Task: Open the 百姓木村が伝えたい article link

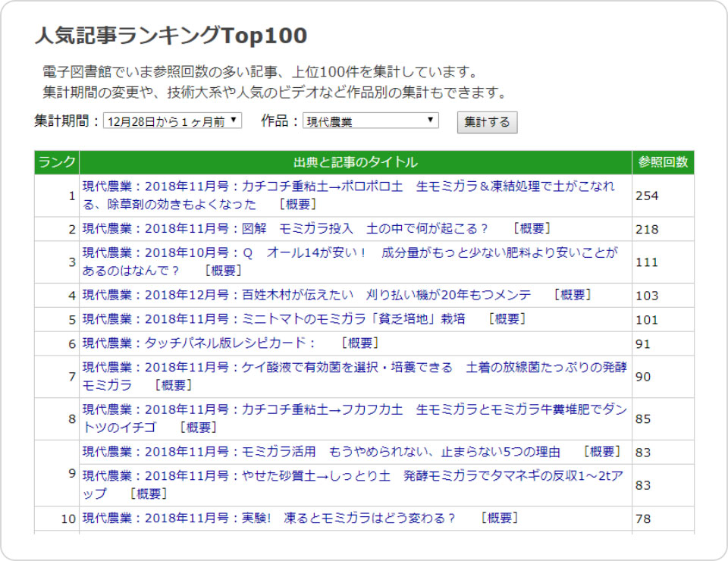Action: (307, 295)
